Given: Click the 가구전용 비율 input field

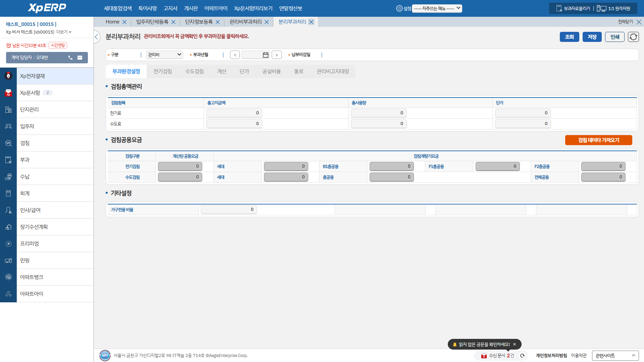Looking at the screenshot, I should [229, 209].
